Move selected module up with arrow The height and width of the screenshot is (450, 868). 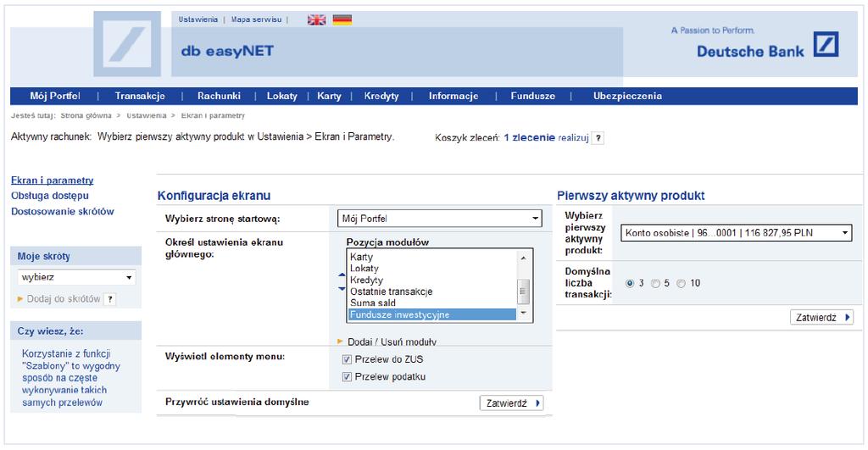[342, 275]
